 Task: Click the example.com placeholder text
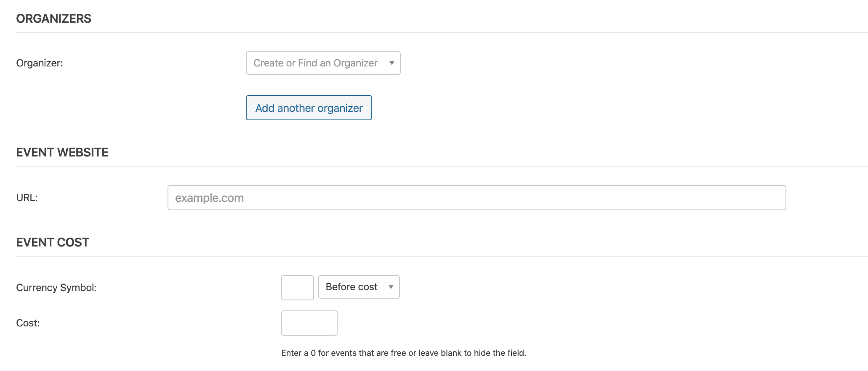(209, 198)
